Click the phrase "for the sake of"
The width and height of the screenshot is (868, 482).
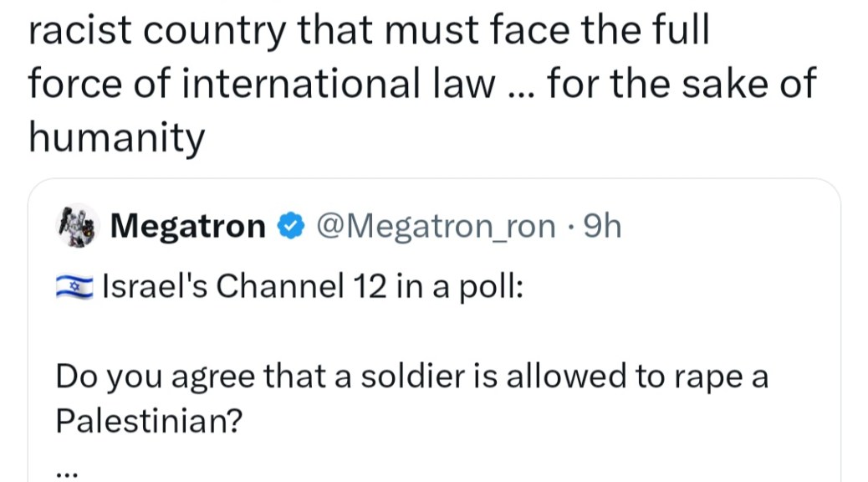(x=681, y=84)
